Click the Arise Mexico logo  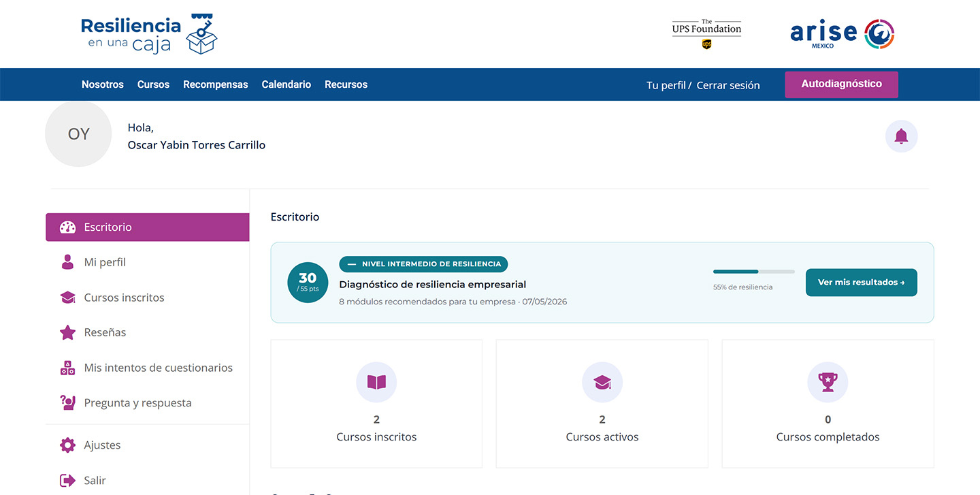click(842, 34)
